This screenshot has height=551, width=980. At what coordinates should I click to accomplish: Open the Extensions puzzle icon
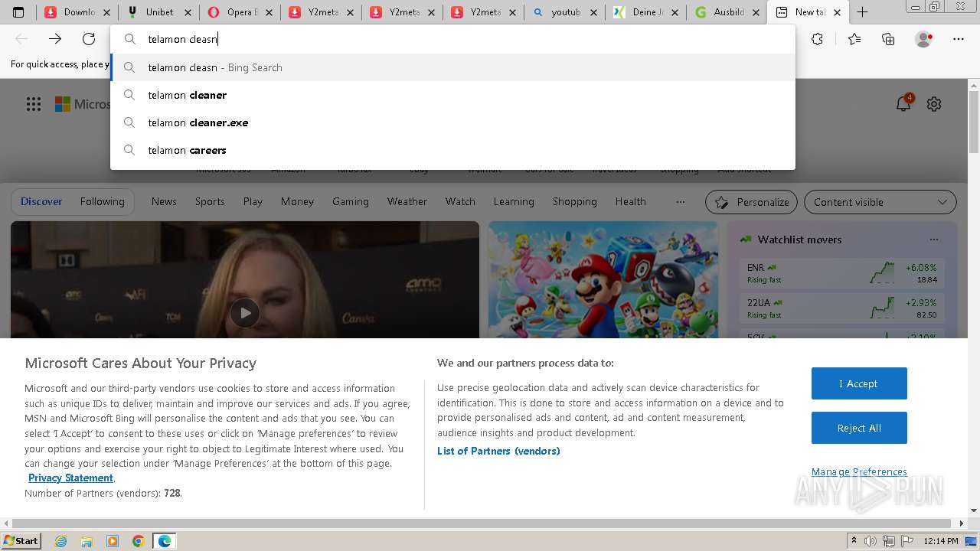pyautogui.click(x=817, y=39)
